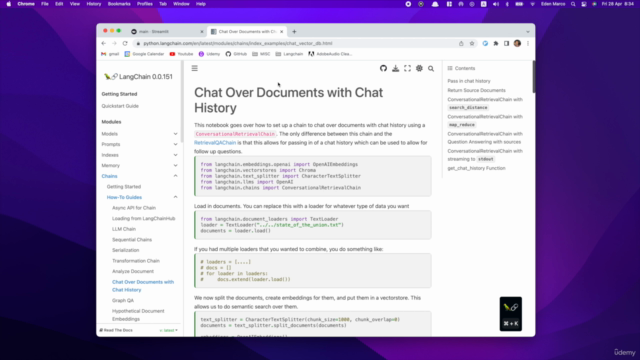Open the latest version dropdown
The image size is (640, 360).
tap(169, 330)
